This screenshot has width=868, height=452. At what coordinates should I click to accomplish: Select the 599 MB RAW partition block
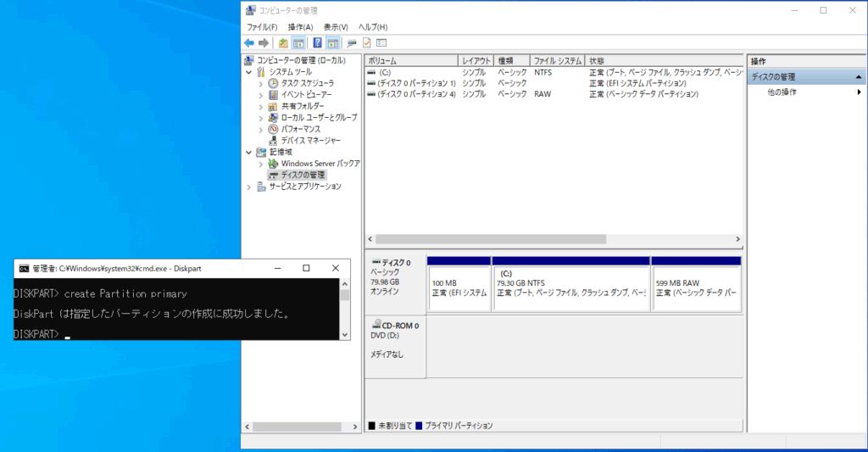695,288
